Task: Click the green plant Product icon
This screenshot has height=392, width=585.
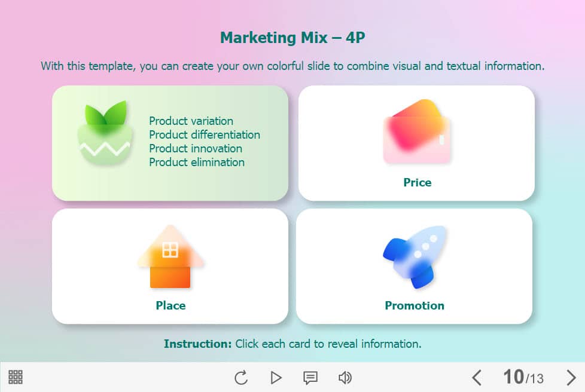Action: pos(105,134)
